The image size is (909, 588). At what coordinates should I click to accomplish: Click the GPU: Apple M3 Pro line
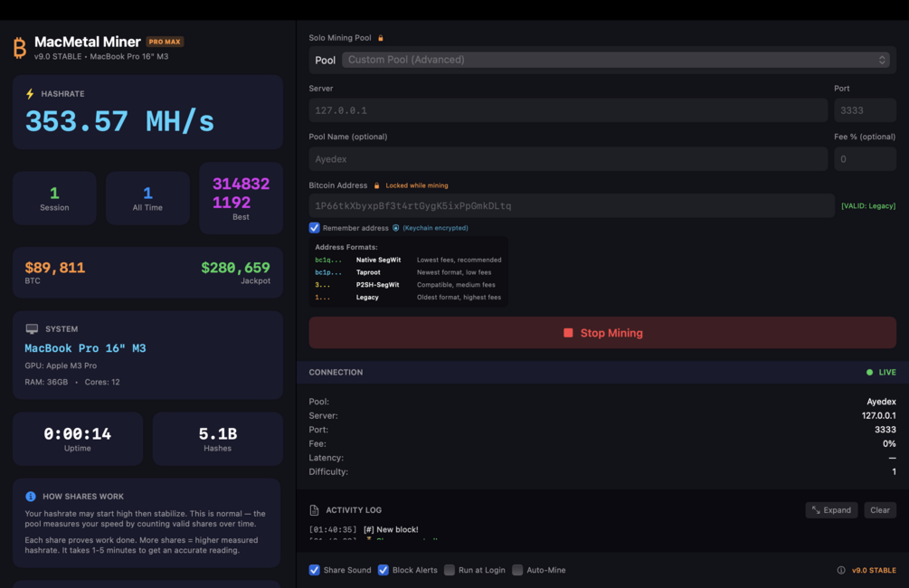(x=61, y=365)
